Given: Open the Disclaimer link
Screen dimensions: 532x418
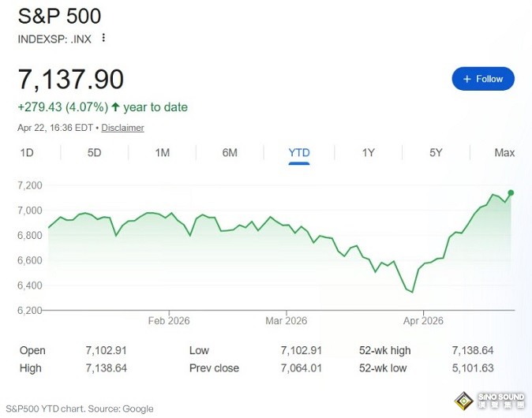Looking at the screenshot, I should click(123, 128).
